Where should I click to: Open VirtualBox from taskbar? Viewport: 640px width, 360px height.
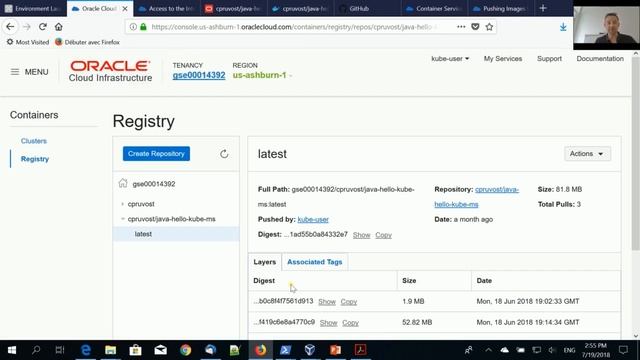(310, 350)
